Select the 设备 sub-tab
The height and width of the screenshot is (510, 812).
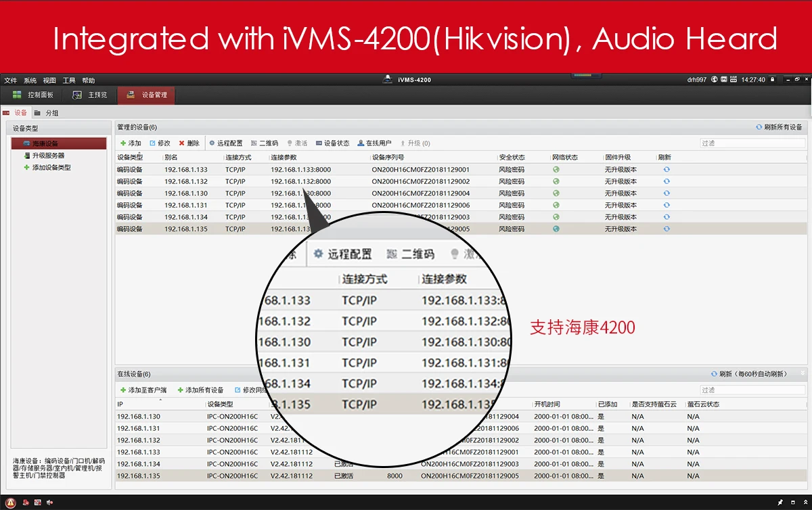click(x=16, y=113)
